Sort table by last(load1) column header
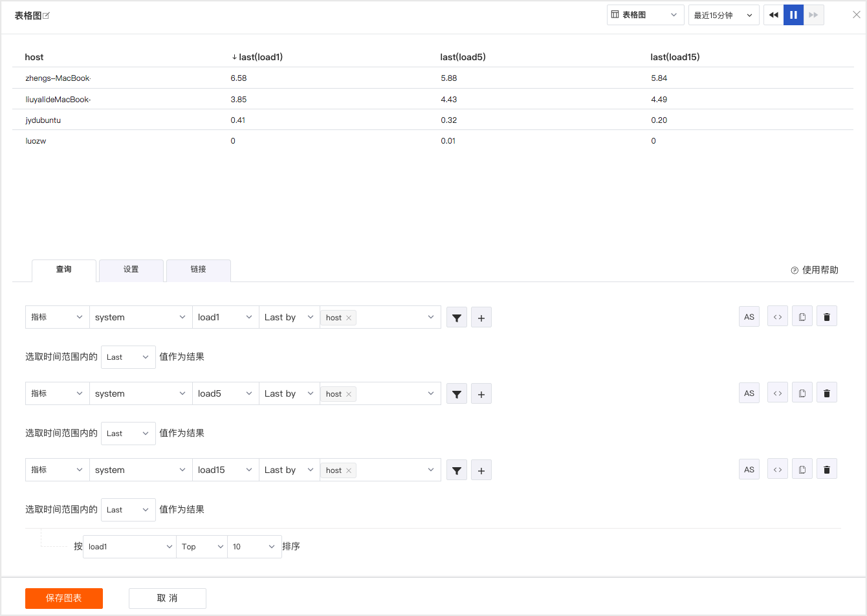867x616 pixels. coord(257,57)
